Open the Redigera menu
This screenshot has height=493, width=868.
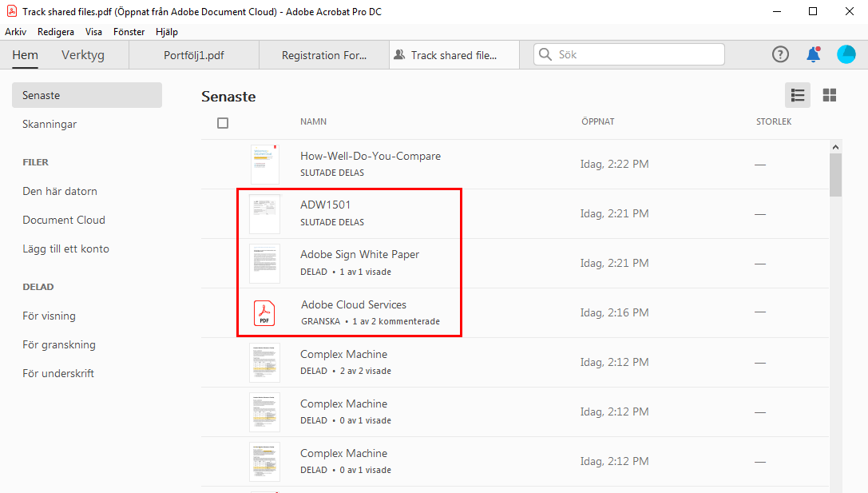click(x=56, y=32)
